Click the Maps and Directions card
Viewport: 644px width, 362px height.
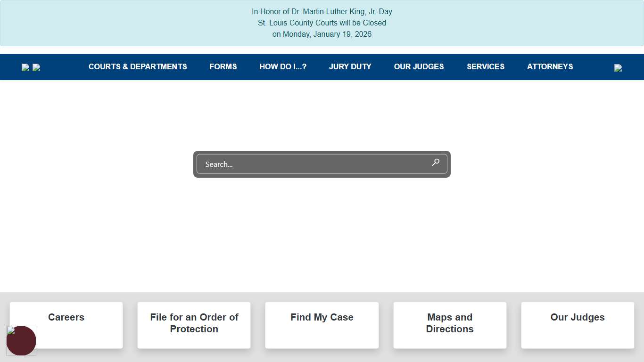click(x=450, y=325)
